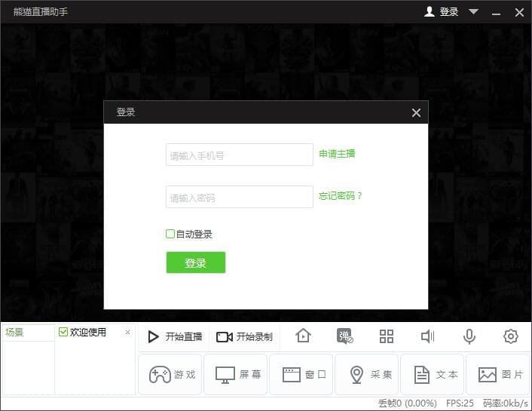Toggle the danmaku bullet-comment icon
Screen dimensions: 532x411
[344, 336]
